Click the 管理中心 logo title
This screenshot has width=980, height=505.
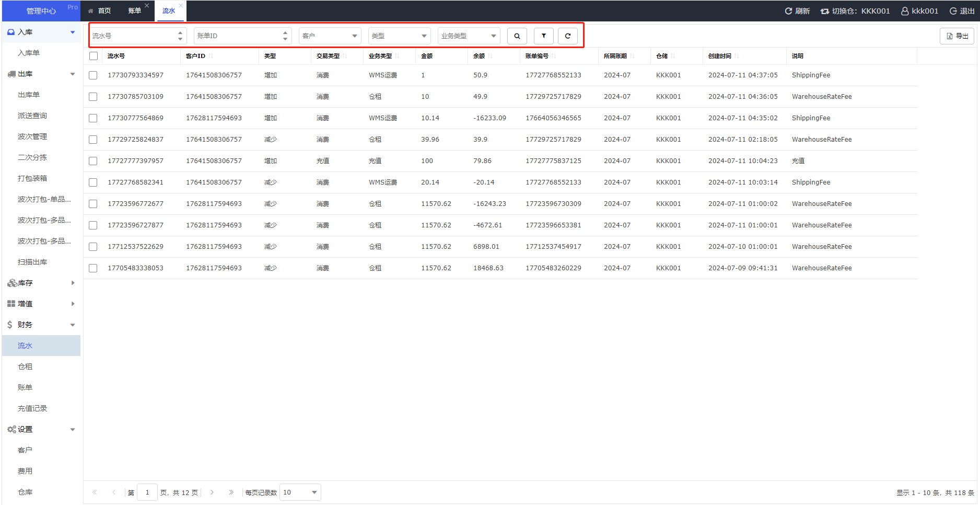pos(41,11)
